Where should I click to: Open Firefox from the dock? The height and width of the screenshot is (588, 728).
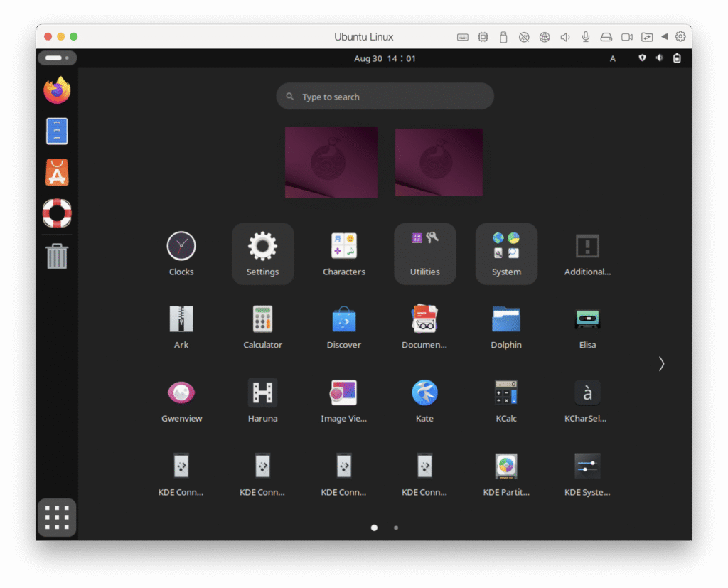(57, 90)
